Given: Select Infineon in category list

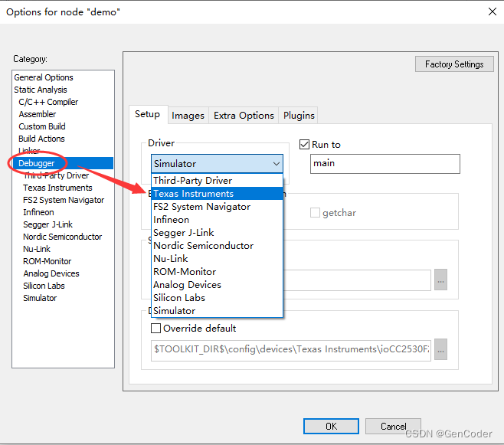Looking at the screenshot, I should point(38,212).
